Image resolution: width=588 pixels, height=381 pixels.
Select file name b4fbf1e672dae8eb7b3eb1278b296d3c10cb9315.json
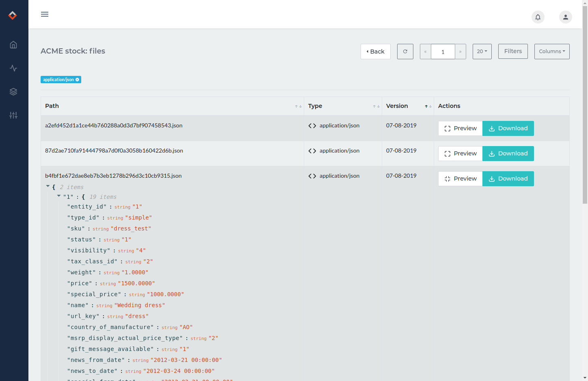(x=113, y=176)
